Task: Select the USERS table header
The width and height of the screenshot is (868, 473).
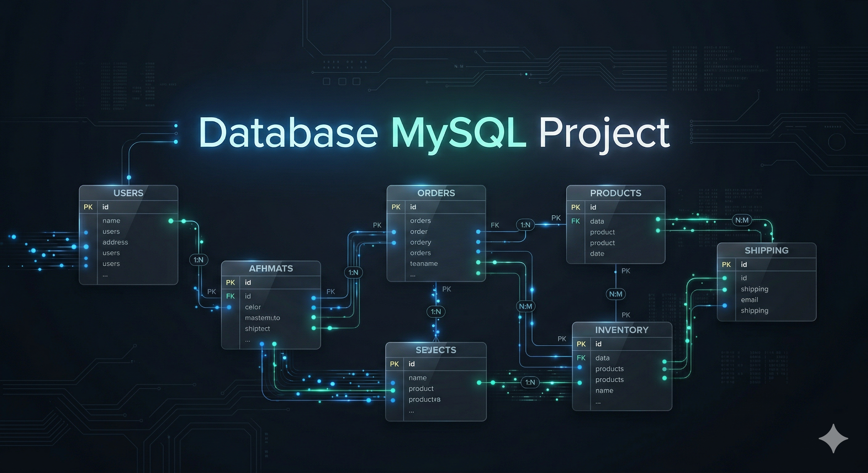Action: 128,193
